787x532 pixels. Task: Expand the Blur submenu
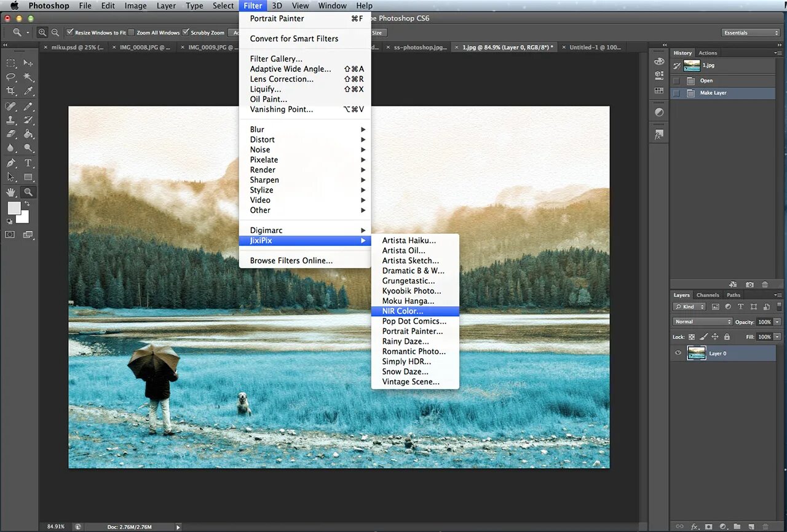click(305, 129)
